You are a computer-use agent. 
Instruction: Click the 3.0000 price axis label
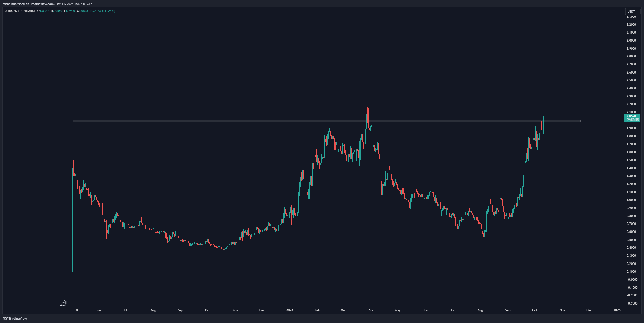tap(631, 41)
